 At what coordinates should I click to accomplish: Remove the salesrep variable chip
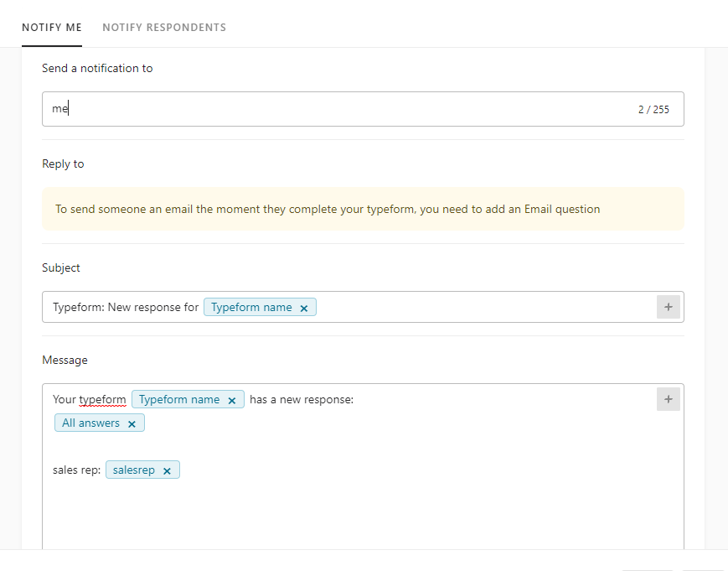coord(168,470)
